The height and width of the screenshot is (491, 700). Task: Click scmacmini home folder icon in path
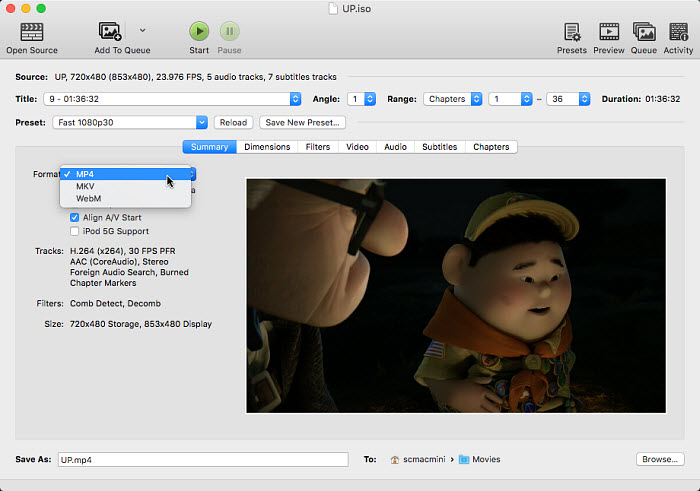[x=395, y=459]
